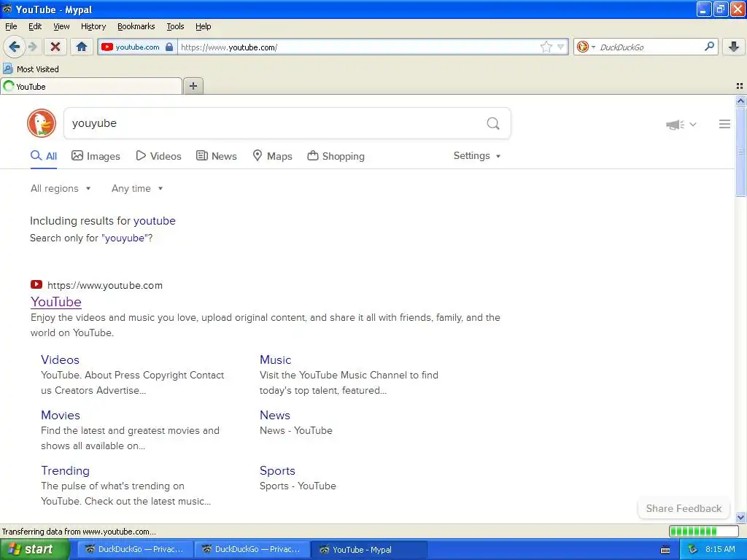Open the Most Visited bookmarks folder

[x=31, y=69]
